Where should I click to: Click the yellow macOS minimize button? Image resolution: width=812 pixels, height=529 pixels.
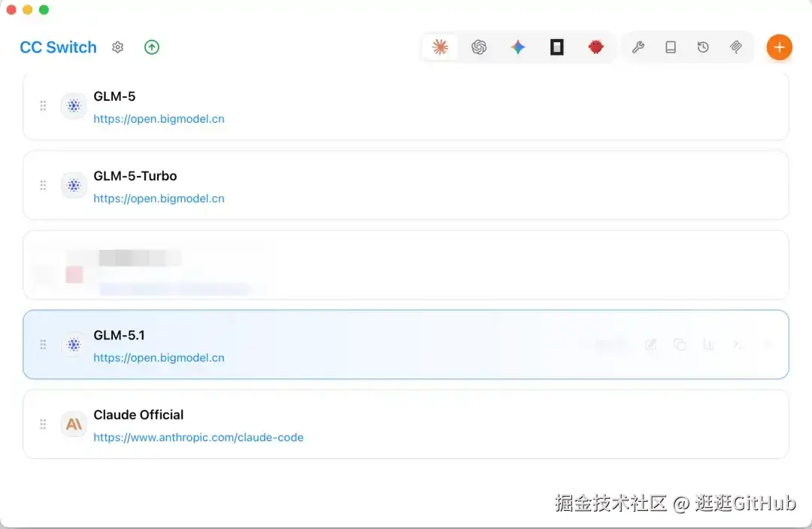pos(28,10)
